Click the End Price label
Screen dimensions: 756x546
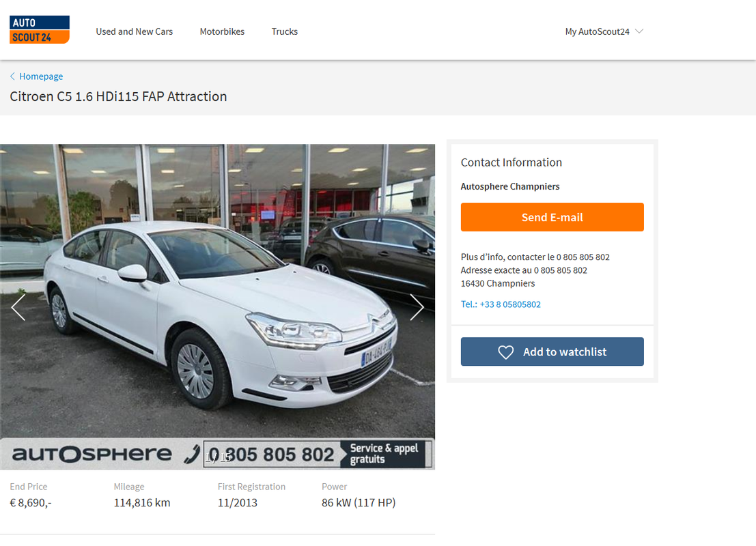[x=29, y=487]
